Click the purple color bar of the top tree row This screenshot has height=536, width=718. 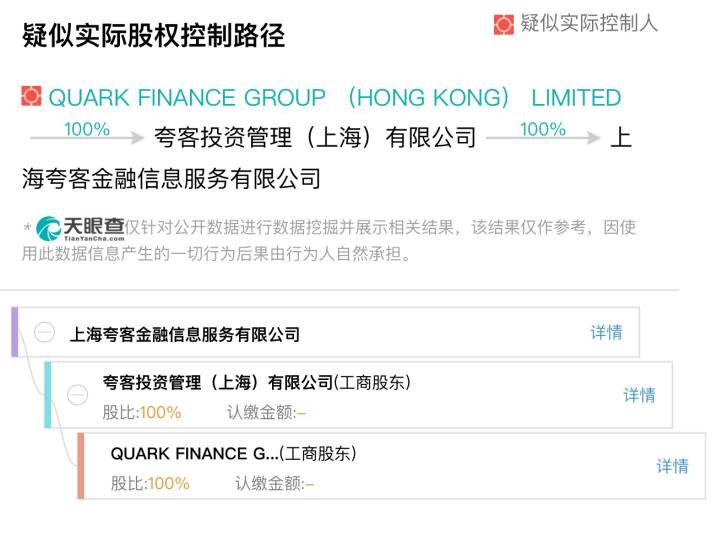pos(15,332)
